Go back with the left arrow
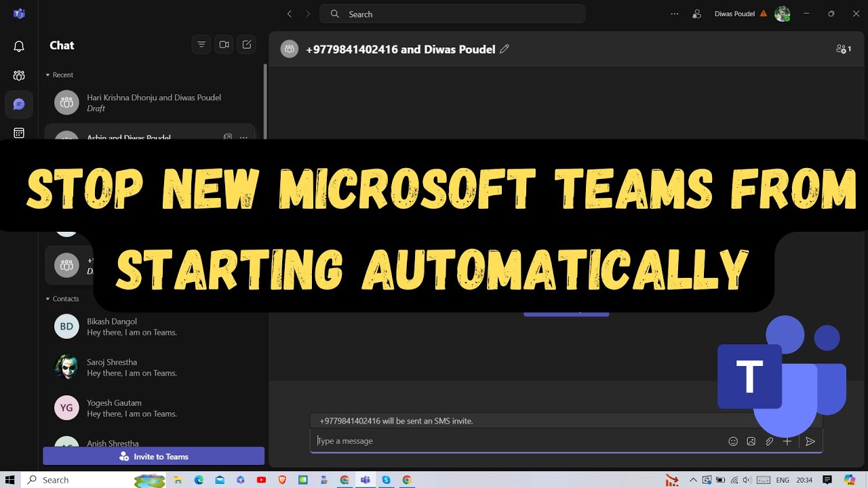 point(290,14)
